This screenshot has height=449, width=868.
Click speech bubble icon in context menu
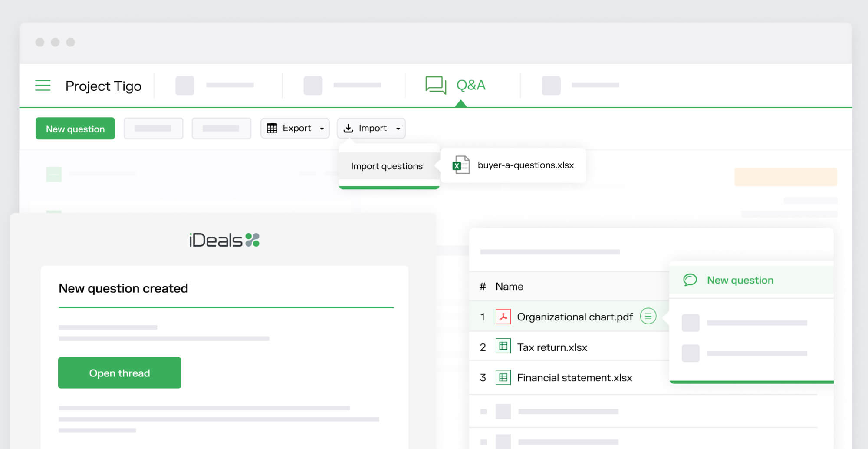[x=690, y=280]
